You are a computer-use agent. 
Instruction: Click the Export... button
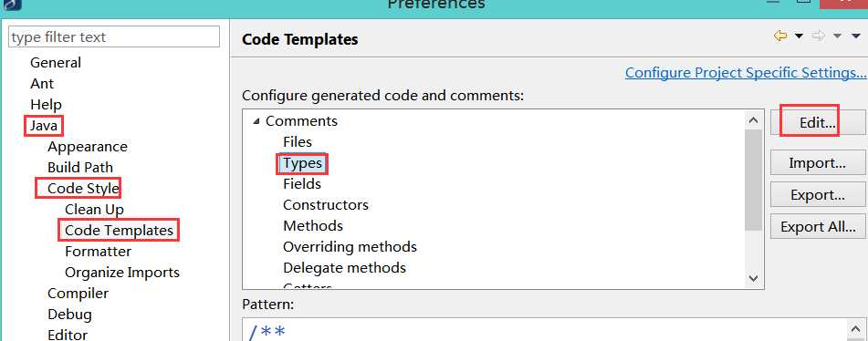[818, 195]
